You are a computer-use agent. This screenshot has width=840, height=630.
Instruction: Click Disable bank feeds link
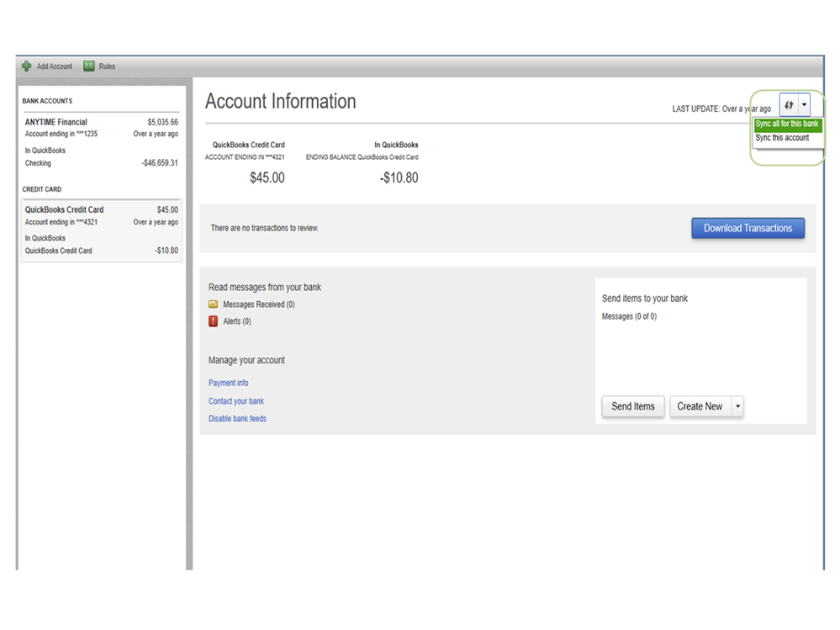(x=237, y=419)
